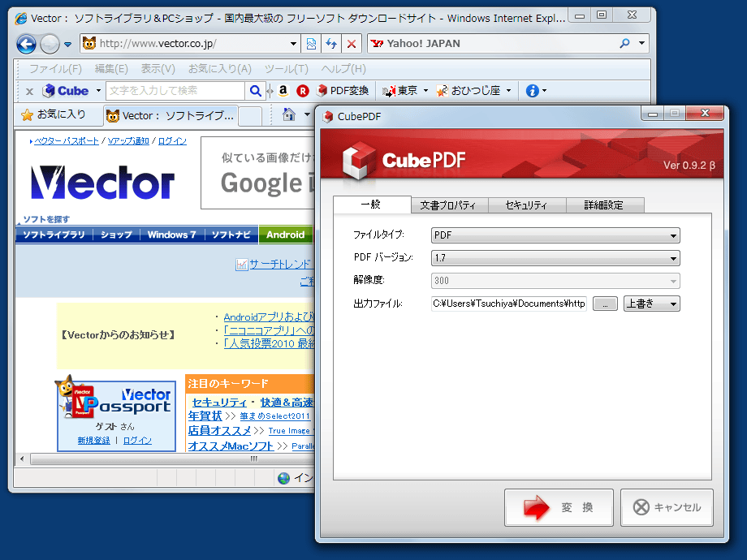
Task: Click the globe internet zone status icon
Action: pyautogui.click(x=283, y=478)
